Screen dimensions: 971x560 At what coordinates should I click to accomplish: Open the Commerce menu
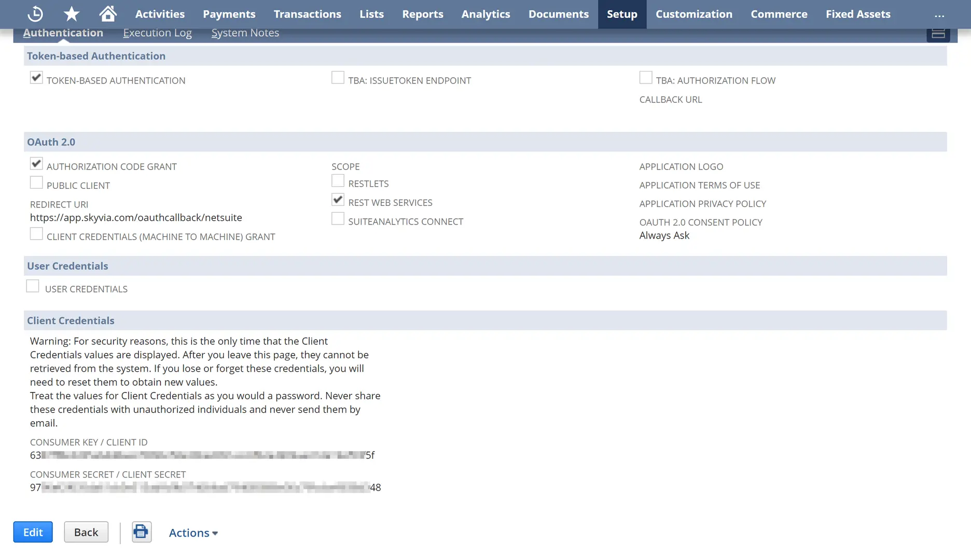[779, 14]
